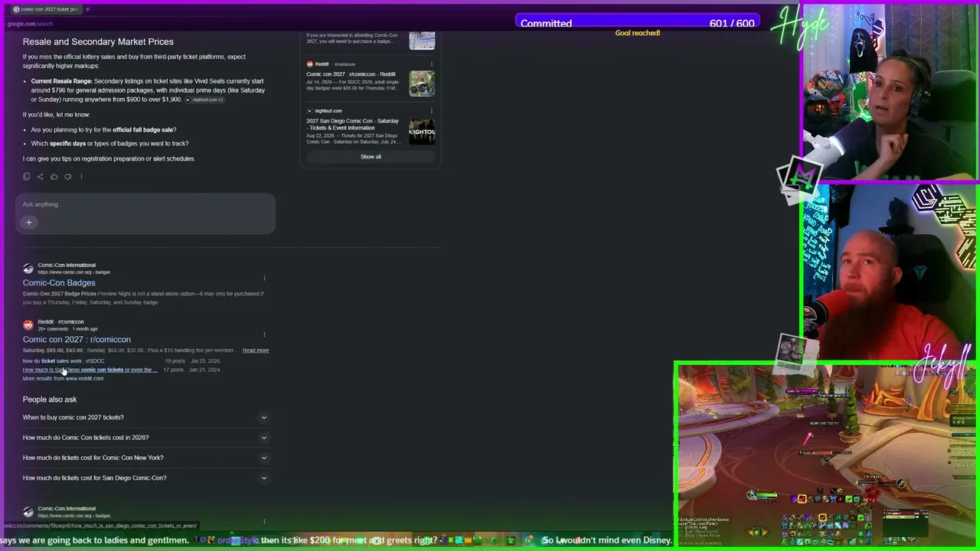Open a new browser tab with plus icon
This screenshot has width=980, height=551.
(x=87, y=9)
